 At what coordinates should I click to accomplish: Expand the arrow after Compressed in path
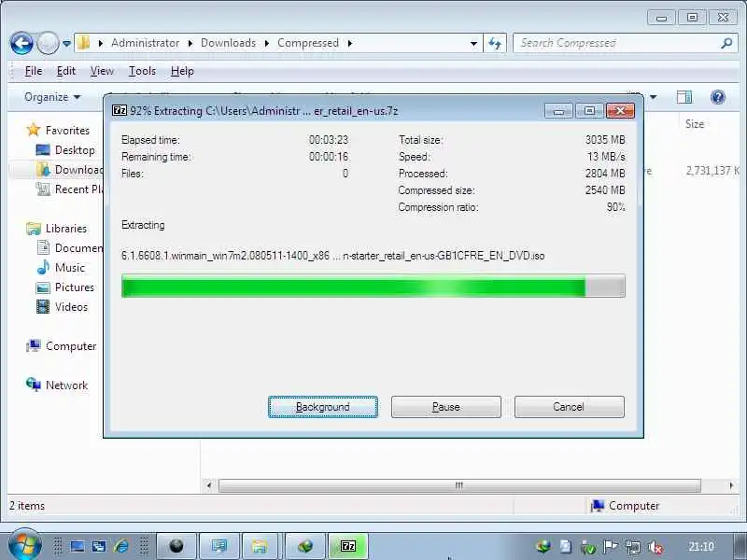(x=349, y=43)
